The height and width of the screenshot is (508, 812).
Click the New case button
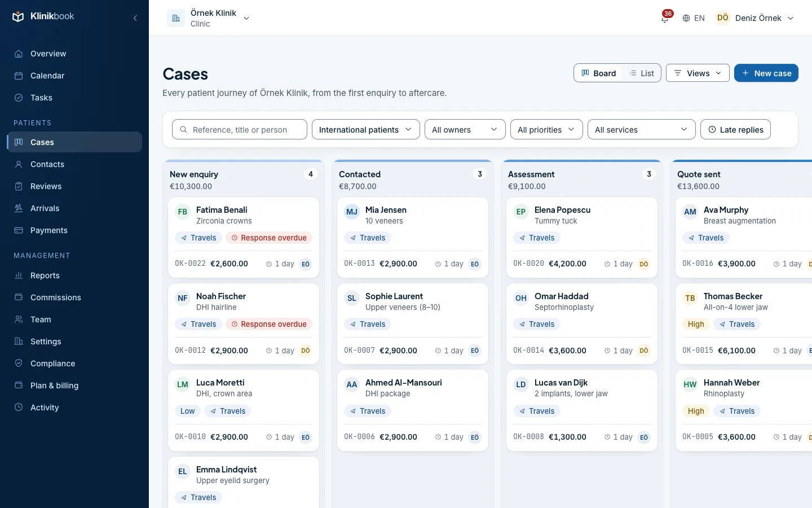[766, 73]
